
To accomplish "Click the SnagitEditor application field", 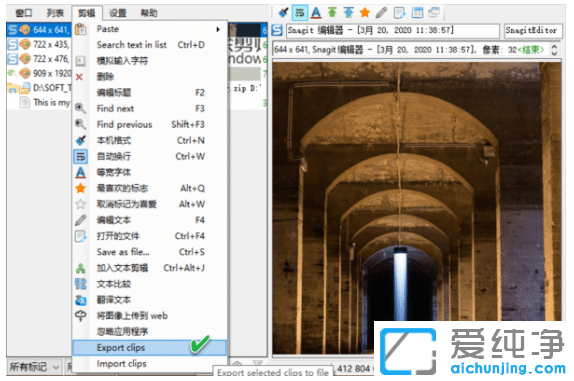I will point(533,30).
